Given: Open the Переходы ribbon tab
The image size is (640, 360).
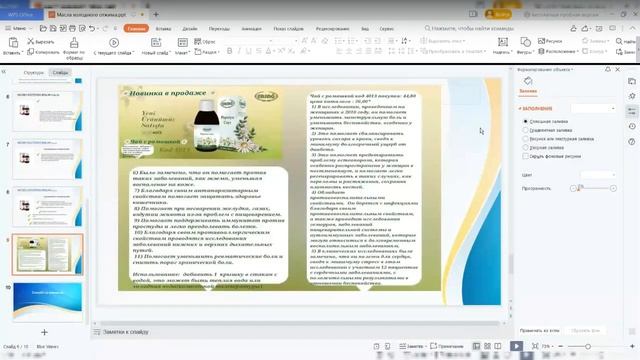Looking at the screenshot, I should (219, 29).
